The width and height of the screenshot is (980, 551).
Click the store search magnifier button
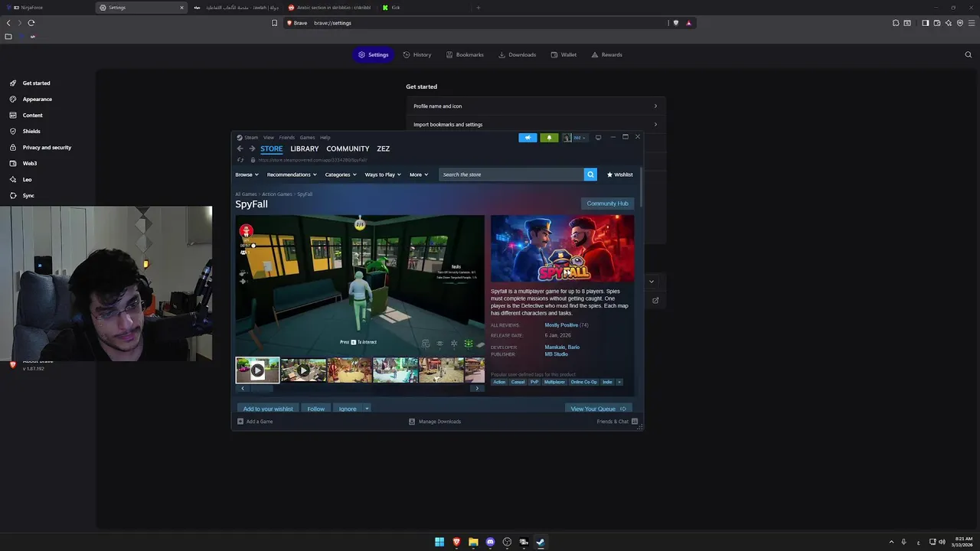tap(590, 174)
